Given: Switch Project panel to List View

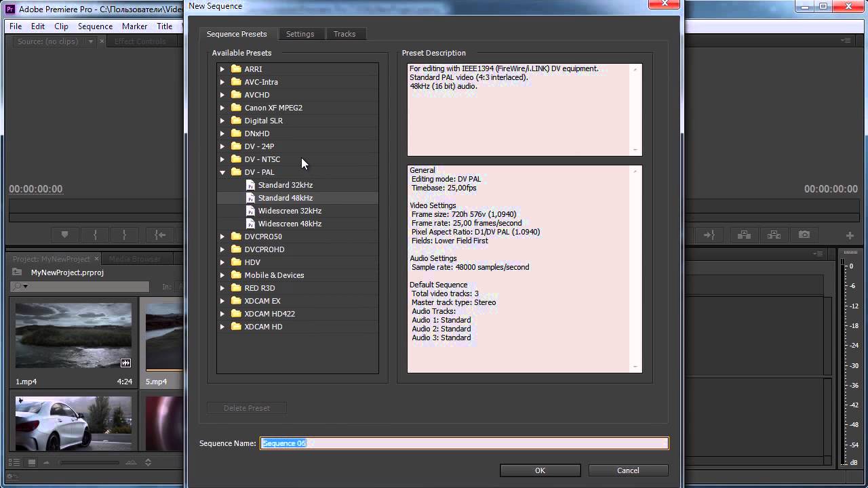Looking at the screenshot, I should point(14,462).
